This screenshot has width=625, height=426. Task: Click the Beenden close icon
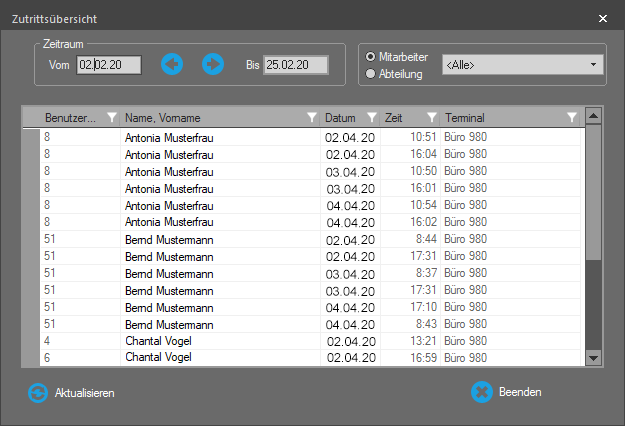pyautogui.click(x=482, y=392)
